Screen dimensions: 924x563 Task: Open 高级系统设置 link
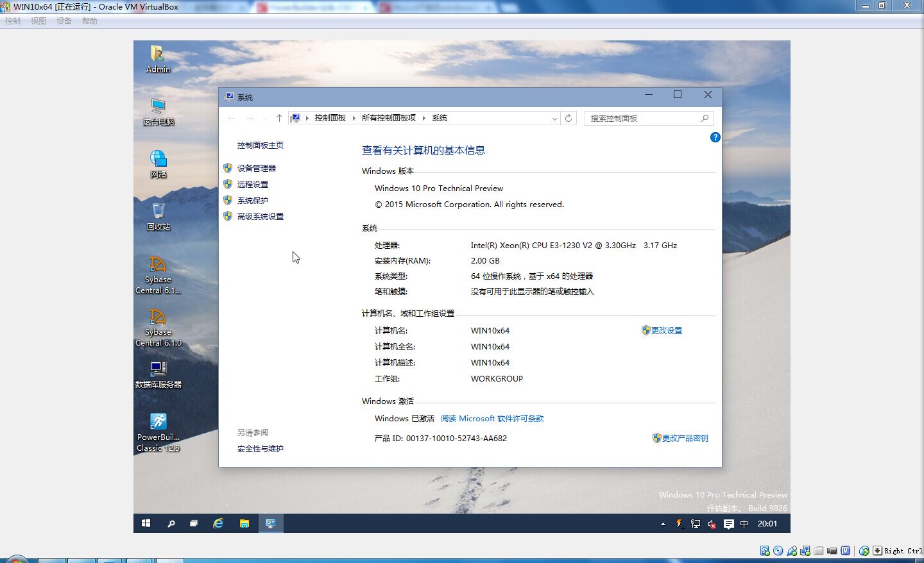(261, 216)
